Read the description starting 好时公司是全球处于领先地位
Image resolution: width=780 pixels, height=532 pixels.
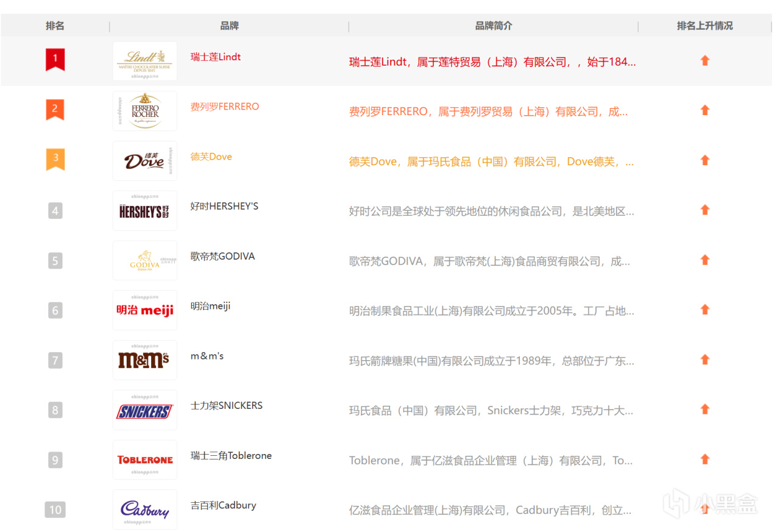(x=491, y=211)
